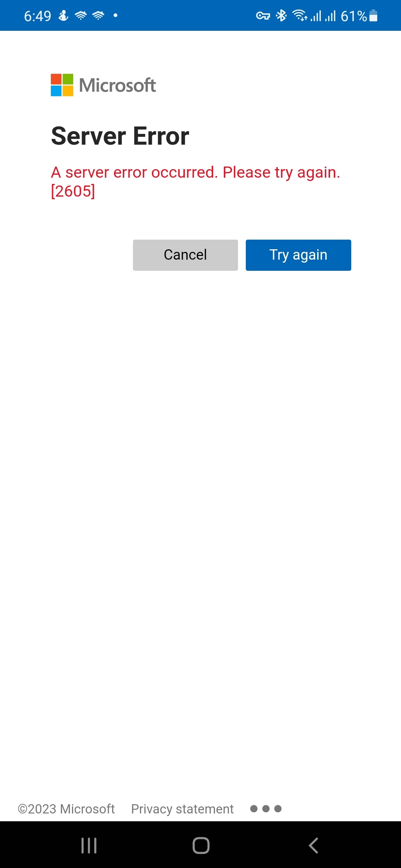Tap the 61% battery percentage
The height and width of the screenshot is (868, 401).
point(354,16)
